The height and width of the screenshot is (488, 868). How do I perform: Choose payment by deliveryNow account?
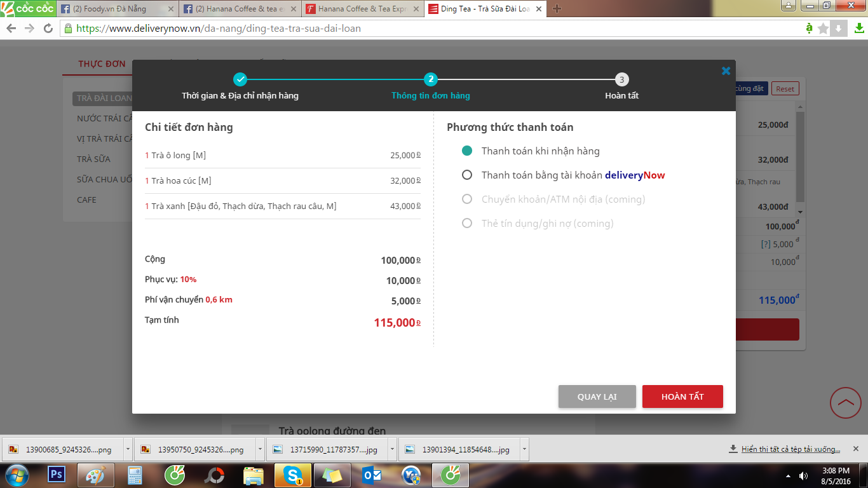(467, 175)
